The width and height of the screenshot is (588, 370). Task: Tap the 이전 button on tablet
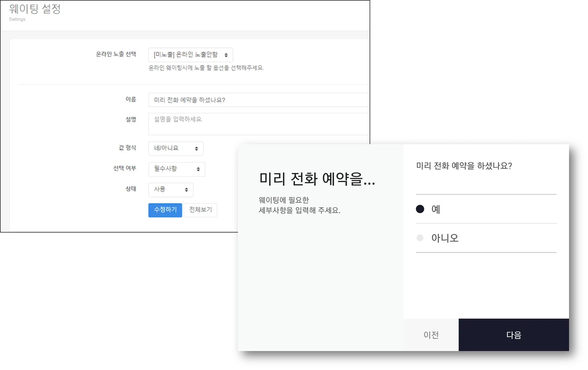click(431, 335)
